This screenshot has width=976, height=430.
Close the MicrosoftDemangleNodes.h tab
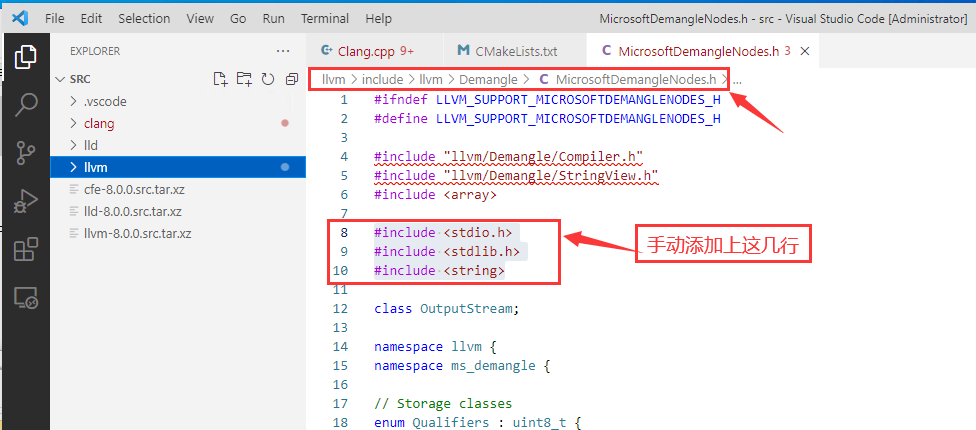(x=804, y=52)
